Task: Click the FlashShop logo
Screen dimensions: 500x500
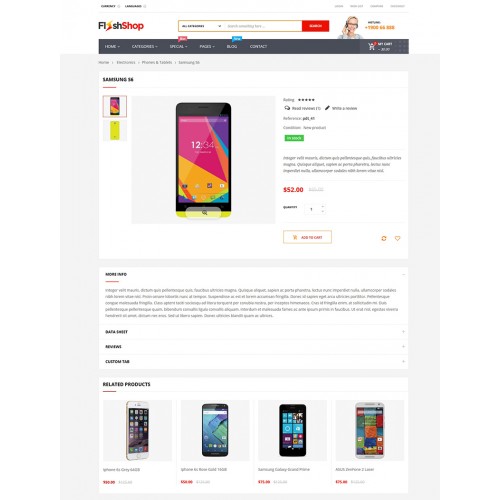Action: 121,26
